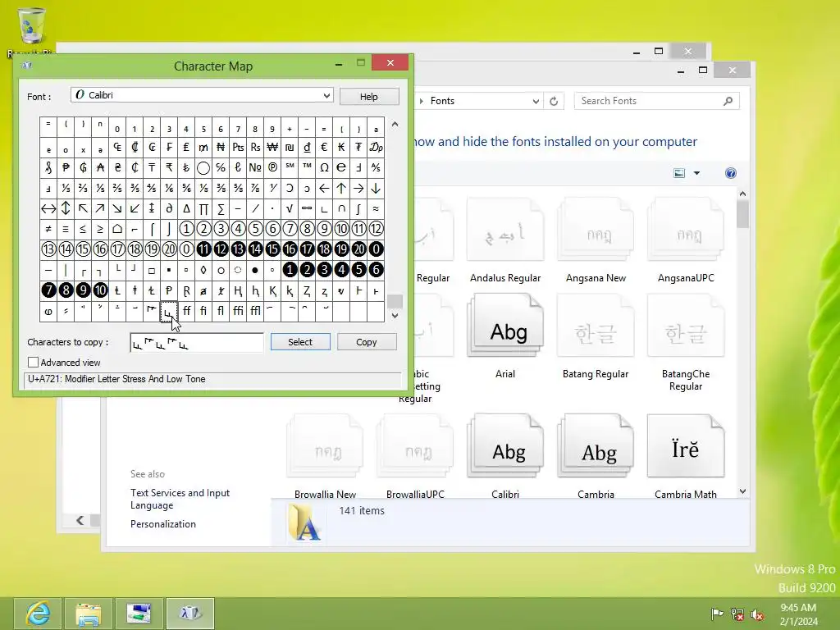Screen dimensions: 840x630
Task: Open the Personalization link
Action: 163,524
